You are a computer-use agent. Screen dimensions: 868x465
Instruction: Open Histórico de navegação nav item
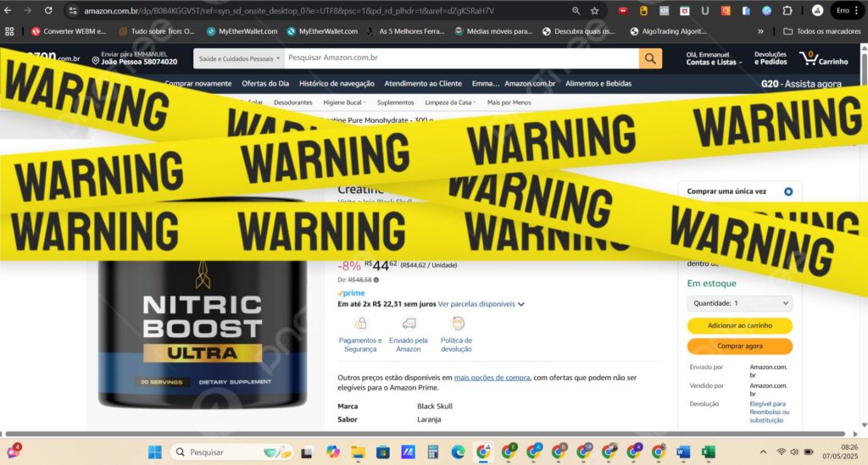337,84
